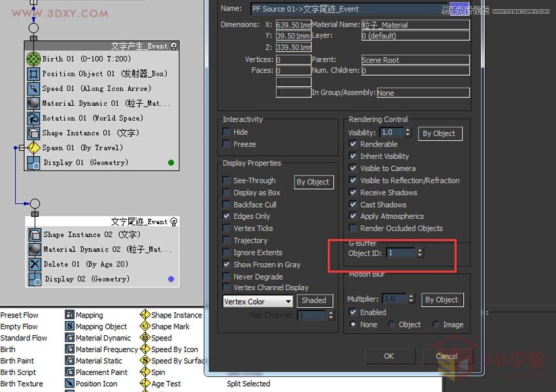Pick the Shape Mark icon in depot
Viewport: 556px width, 392px height.
pos(145,326)
